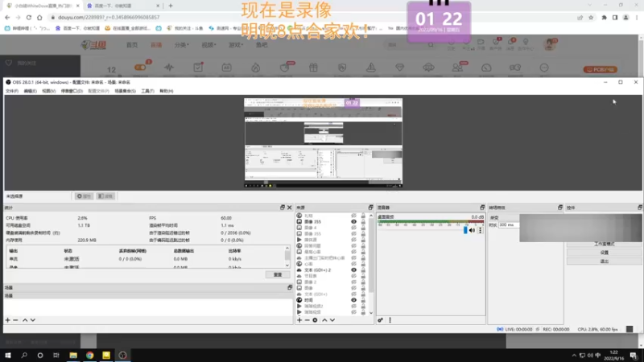This screenshot has height=362, width=644.
Task: Move source up in the sources toolbar
Action: 324,320
